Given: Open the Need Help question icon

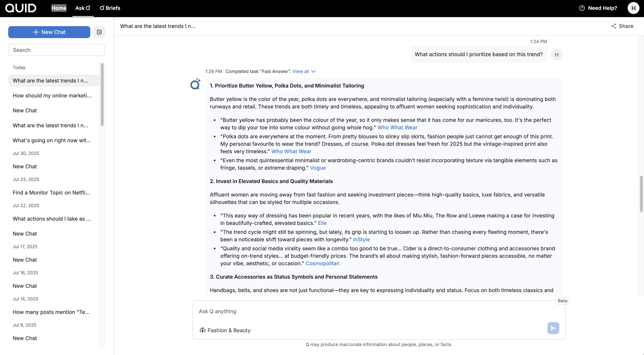Looking at the screenshot, I should [582, 8].
